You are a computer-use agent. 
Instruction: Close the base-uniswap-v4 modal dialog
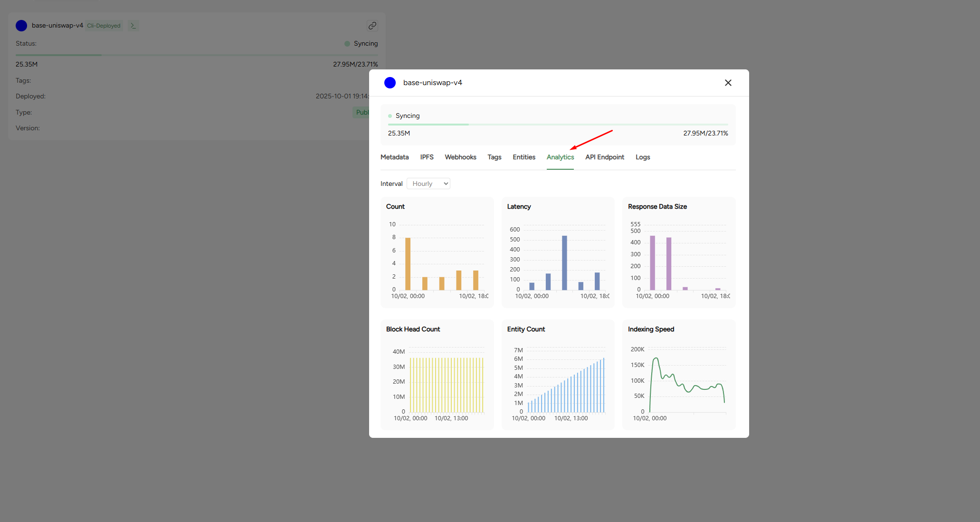point(728,83)
